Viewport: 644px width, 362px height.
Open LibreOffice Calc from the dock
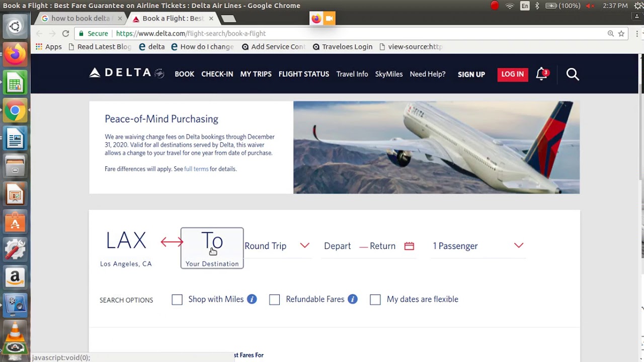point(15,82)
